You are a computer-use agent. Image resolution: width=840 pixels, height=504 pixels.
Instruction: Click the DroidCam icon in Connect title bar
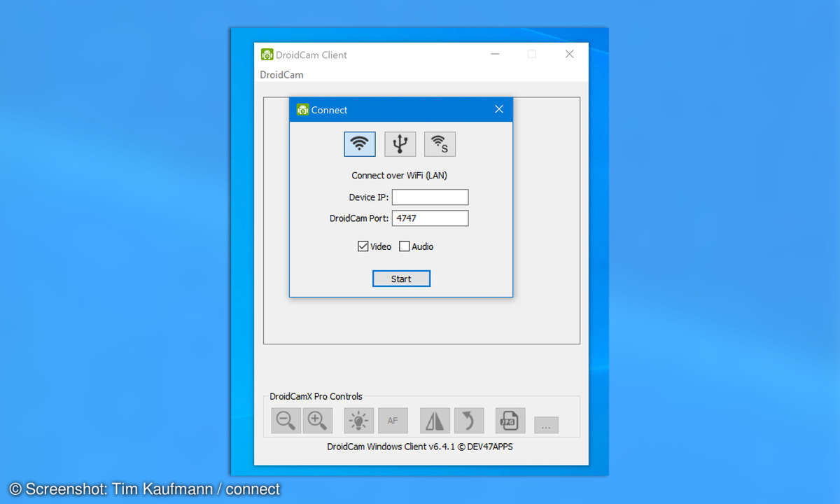click(x=302, y=110)
